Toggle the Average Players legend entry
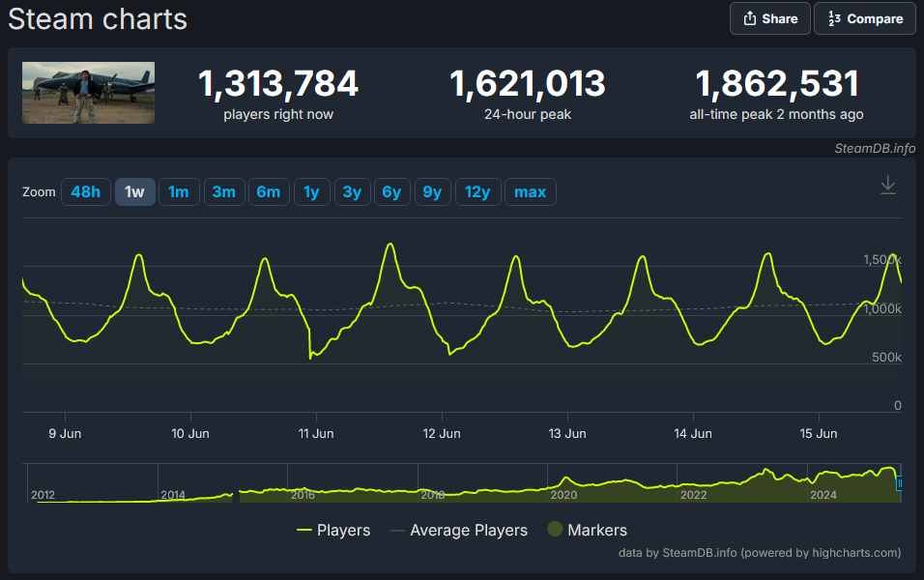This screenshot has height=580, width=924. 458,530
